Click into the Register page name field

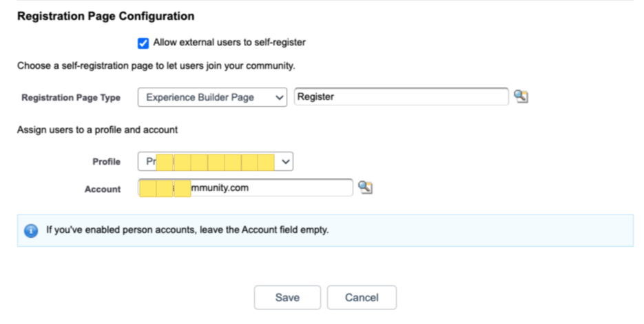tap(402, 97)
